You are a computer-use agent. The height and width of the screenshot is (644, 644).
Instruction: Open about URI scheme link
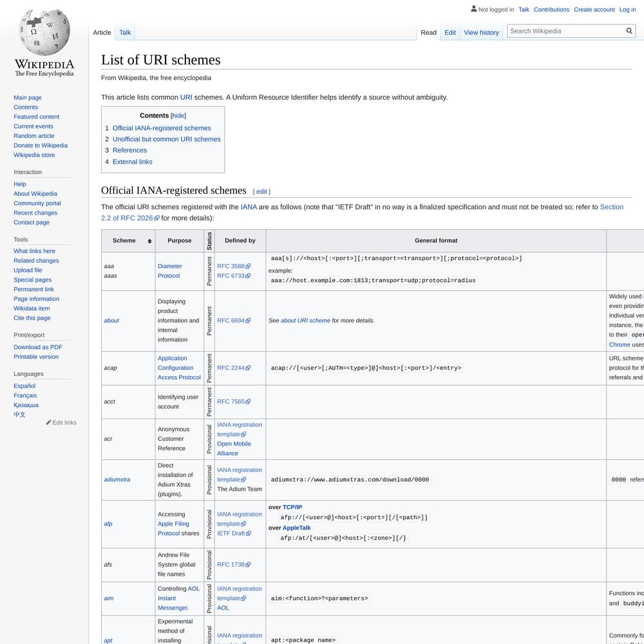(305, 320)
